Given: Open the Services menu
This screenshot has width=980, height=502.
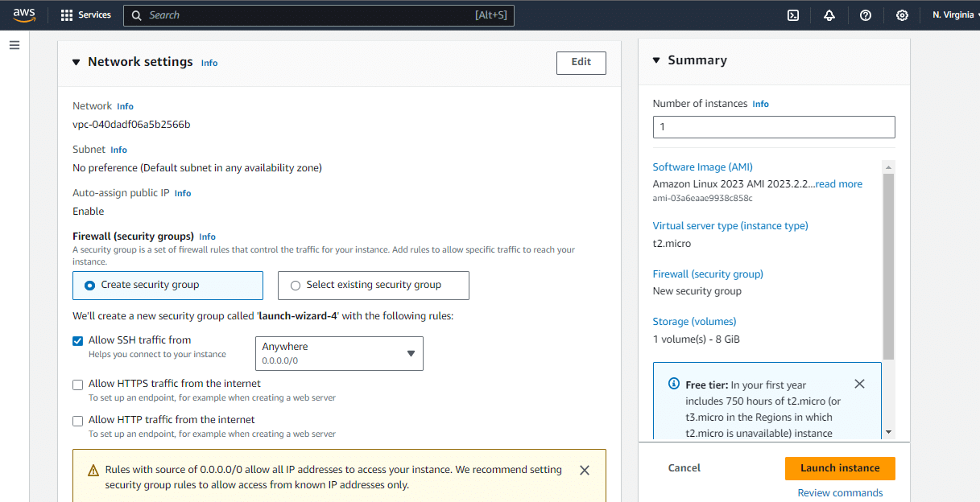Looking at the screenshot, I should point(86,14).
